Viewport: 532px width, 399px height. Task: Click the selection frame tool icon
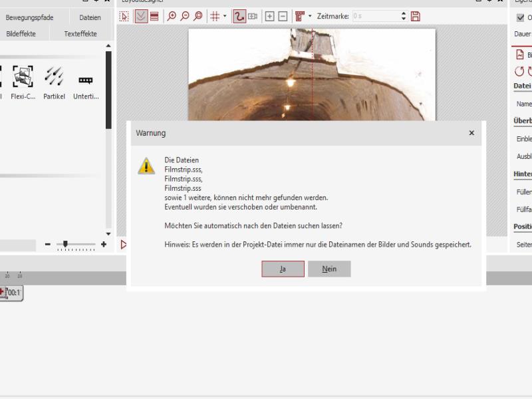tap(124, 16)
